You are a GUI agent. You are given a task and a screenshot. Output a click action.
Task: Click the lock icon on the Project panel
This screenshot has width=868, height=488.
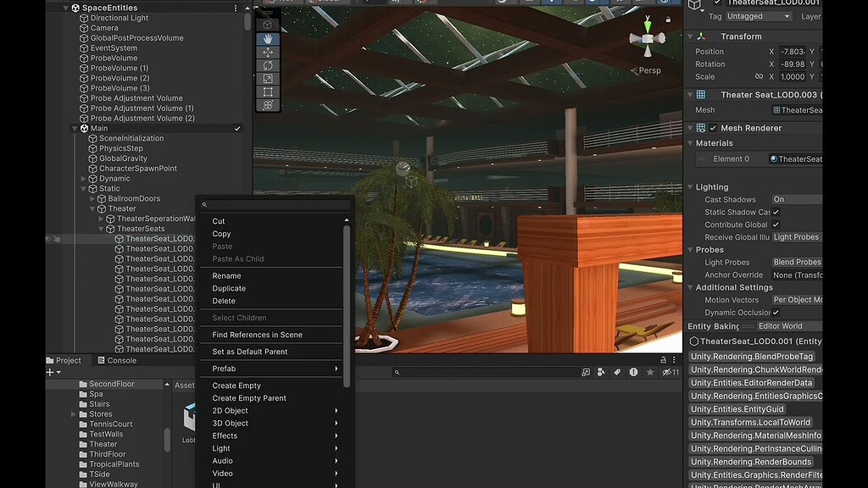[x=665, y=359]
